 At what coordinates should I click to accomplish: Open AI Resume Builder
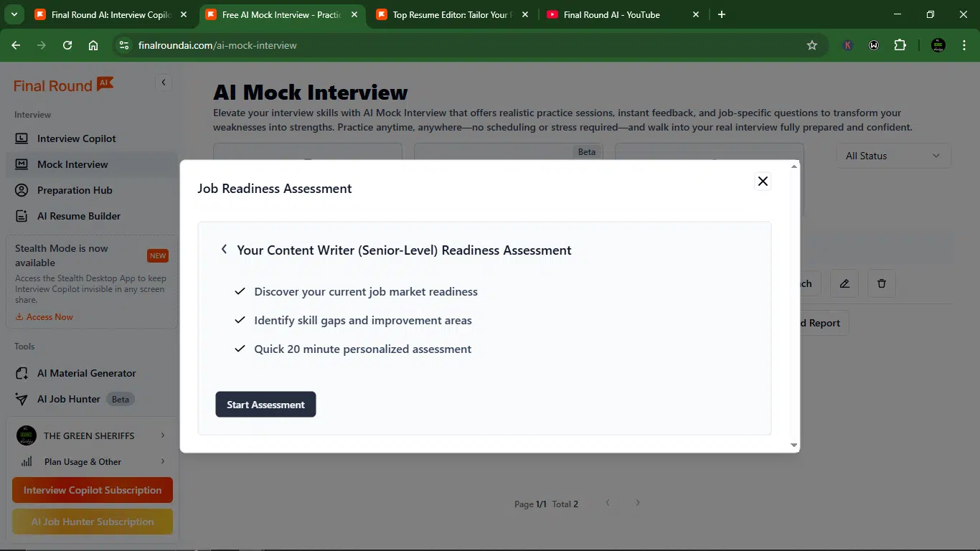point(92,216)
